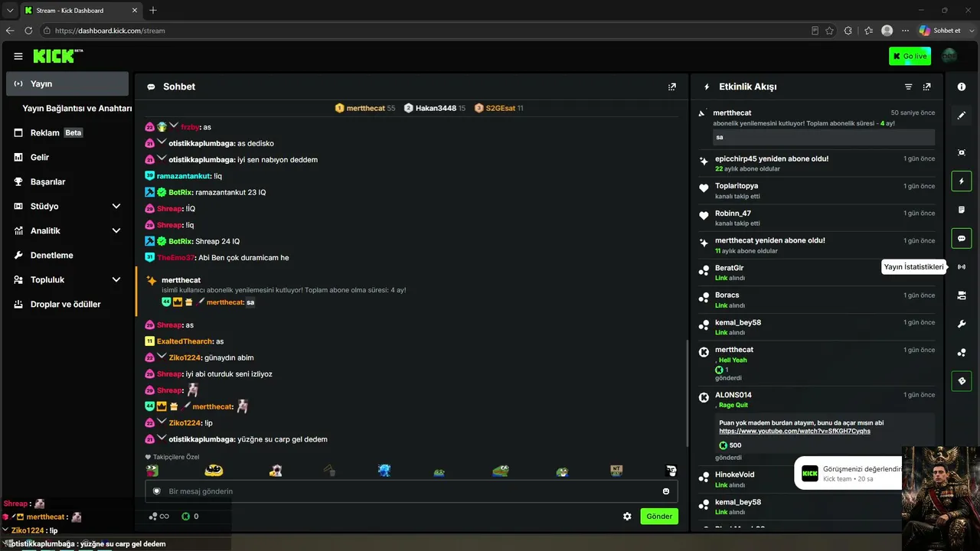
Task: Reload the page with browser refresh button
Action: tap(28, 31)
